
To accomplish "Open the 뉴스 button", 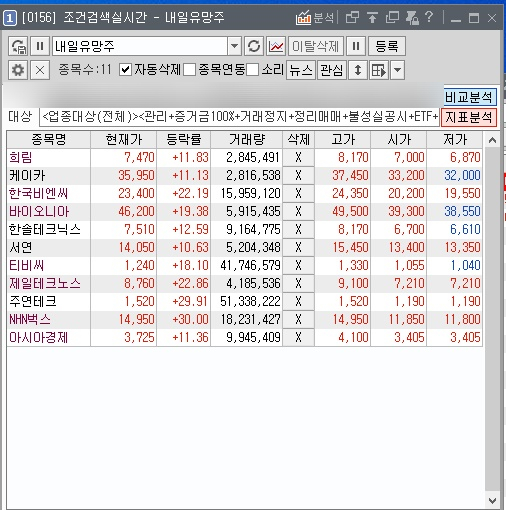I will [301, 70].
